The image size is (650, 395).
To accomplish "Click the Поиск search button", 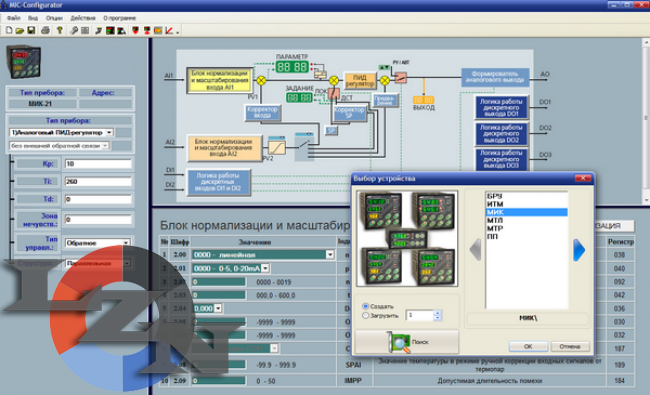I will click(x=407, y=342).
